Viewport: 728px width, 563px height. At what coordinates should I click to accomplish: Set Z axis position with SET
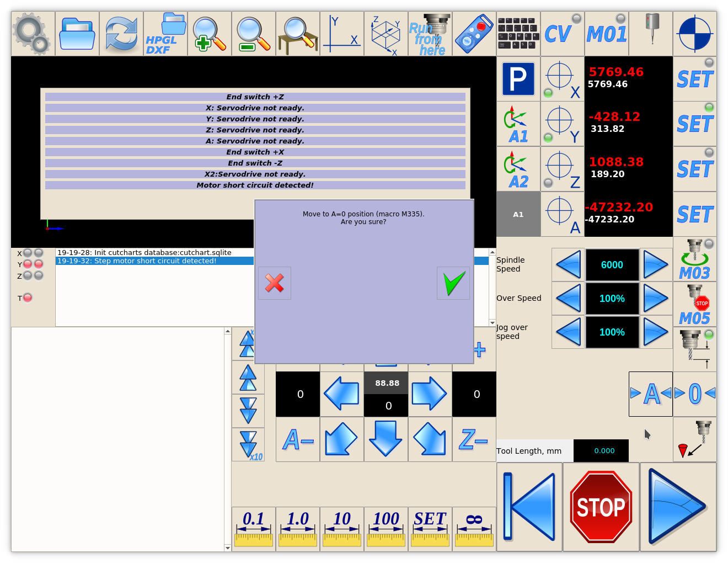click(695, 169)
